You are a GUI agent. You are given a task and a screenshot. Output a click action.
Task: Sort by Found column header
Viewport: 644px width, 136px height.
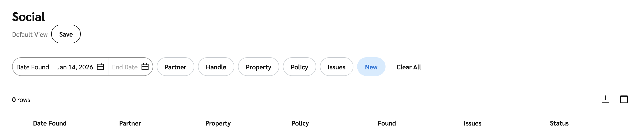[386, 123]
